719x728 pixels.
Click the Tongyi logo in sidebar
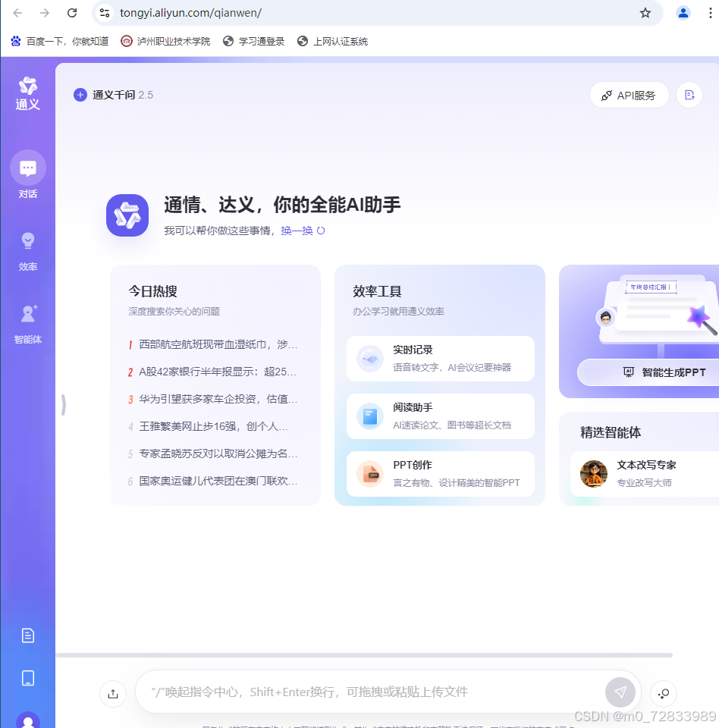[x=28, y=93]
